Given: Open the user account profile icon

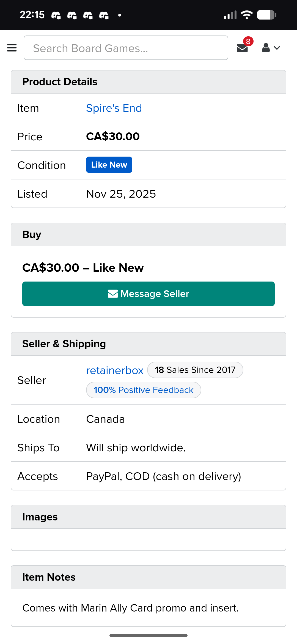Looking at the screenshot, I should [x=266, y=48].
